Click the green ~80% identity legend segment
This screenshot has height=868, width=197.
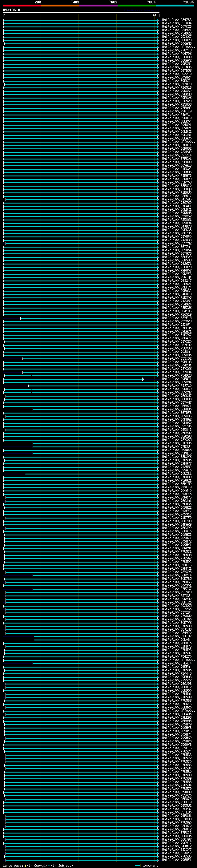137,6
